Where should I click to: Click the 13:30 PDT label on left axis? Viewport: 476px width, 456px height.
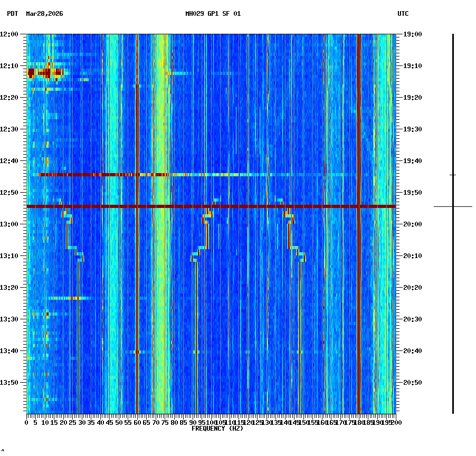[11, 319]
